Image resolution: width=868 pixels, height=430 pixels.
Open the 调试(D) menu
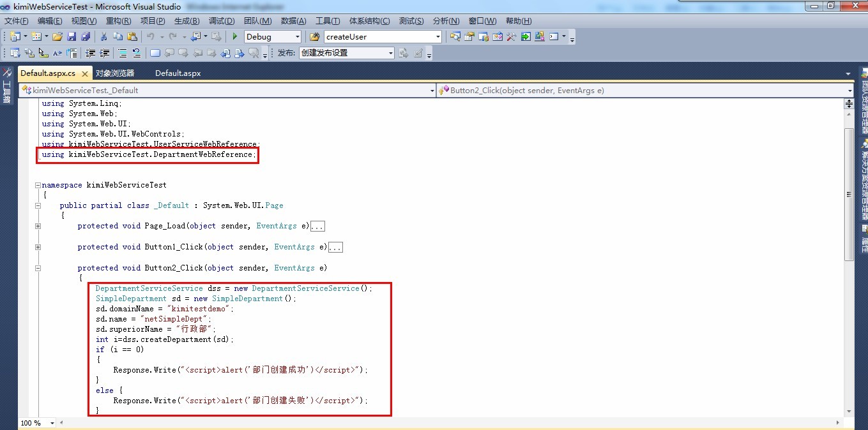pos(221,21)
